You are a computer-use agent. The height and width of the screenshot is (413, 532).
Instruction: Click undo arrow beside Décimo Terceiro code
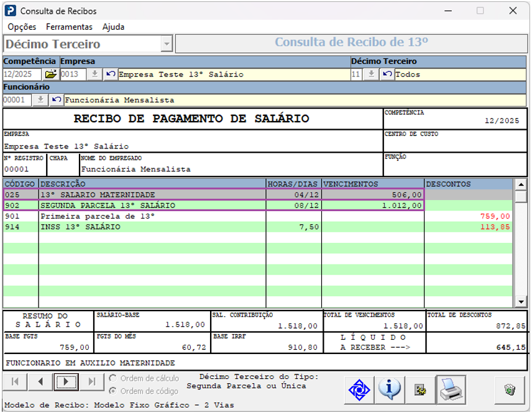point(387,75)
